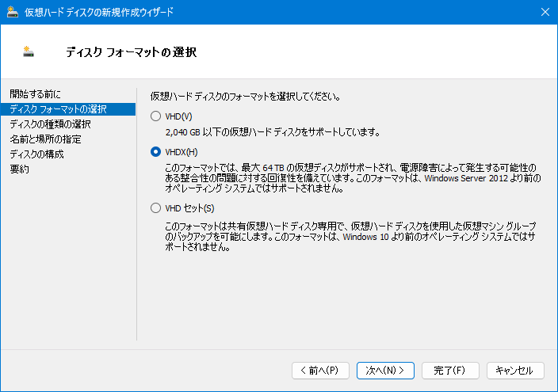Close the wizard with the X button
This screenshot has width=558, height=392.
pyautogui.click(x=545, y=12)
